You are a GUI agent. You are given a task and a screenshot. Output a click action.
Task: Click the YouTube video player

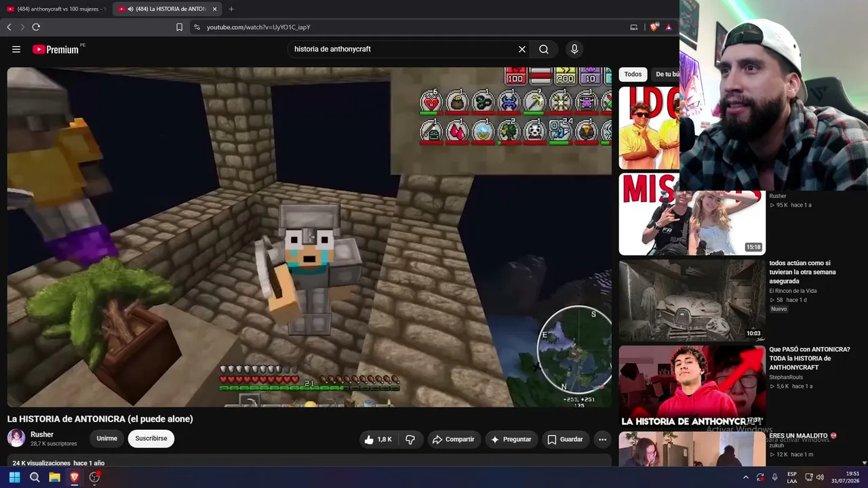tap(309, 237)
